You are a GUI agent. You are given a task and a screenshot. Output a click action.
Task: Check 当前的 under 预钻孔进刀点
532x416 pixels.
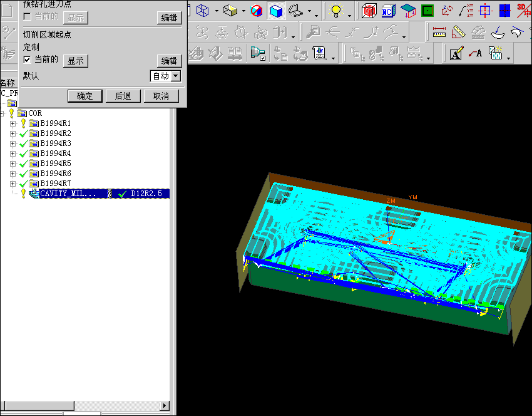(27, 16)
